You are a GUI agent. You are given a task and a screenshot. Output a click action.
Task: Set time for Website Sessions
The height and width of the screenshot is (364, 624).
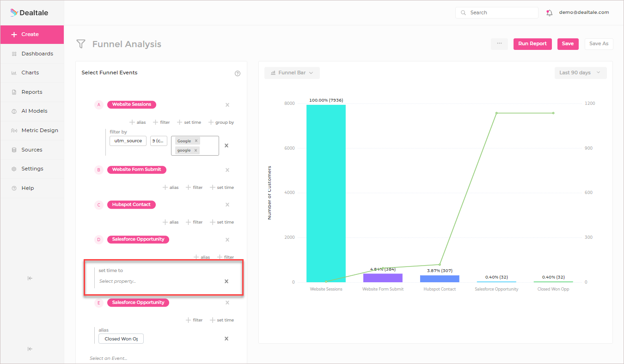click(189, 122)
